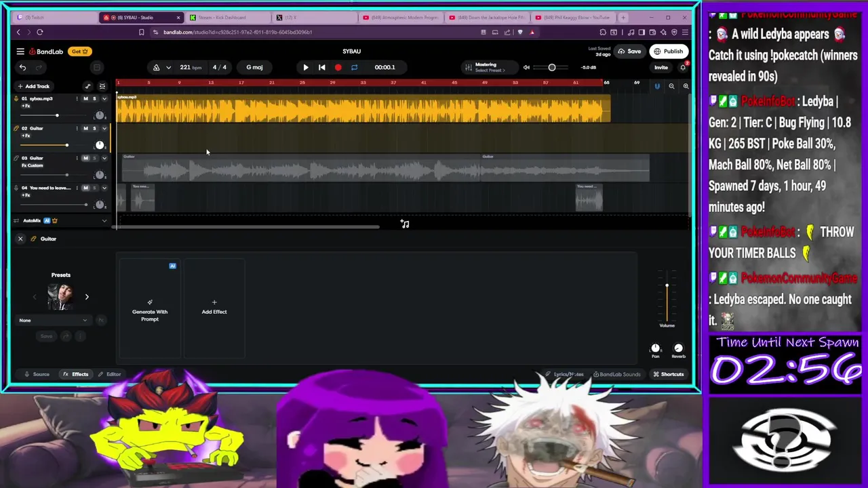Mute track 02 Guitar
The width and height of the screenshot is (868, 488).
tap(85, 128)
